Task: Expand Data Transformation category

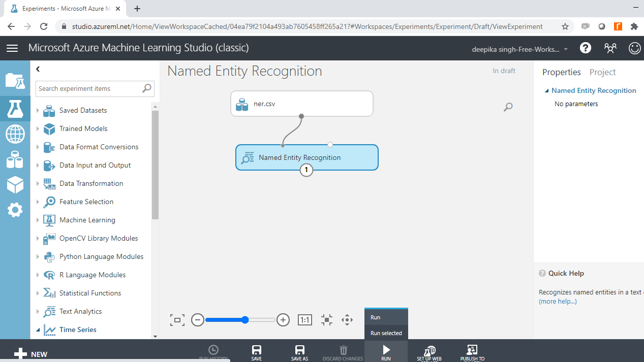Action: (38, 183)
